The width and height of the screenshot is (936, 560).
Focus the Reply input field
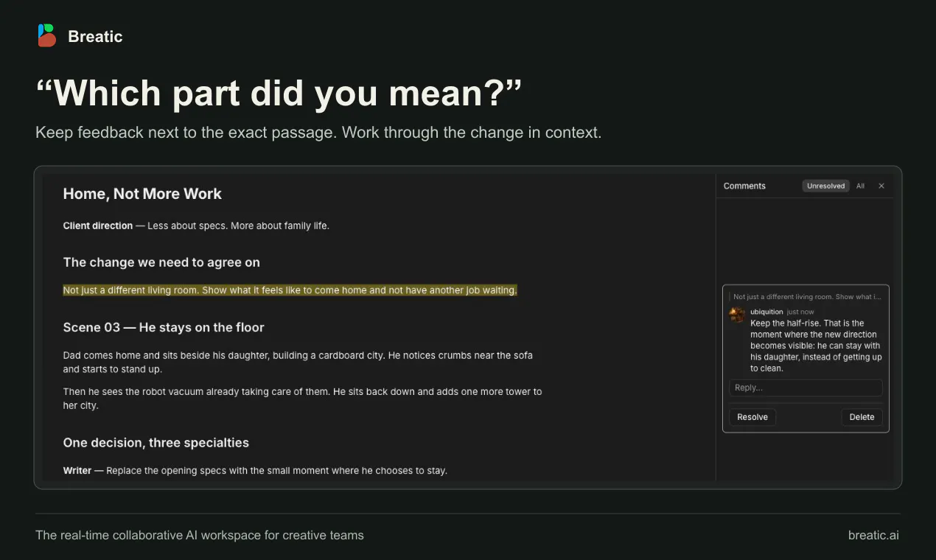click(x=806, y=388)
